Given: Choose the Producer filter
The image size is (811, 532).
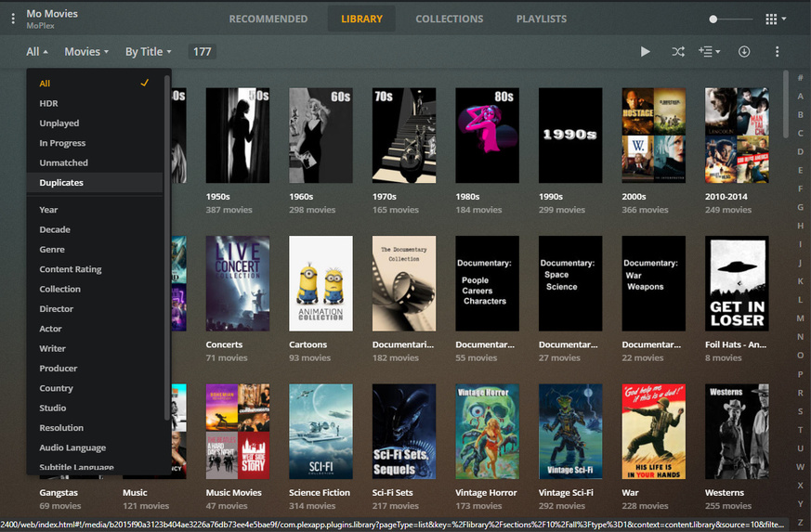Looking at the screenshot, I should [x=95, y=368].
